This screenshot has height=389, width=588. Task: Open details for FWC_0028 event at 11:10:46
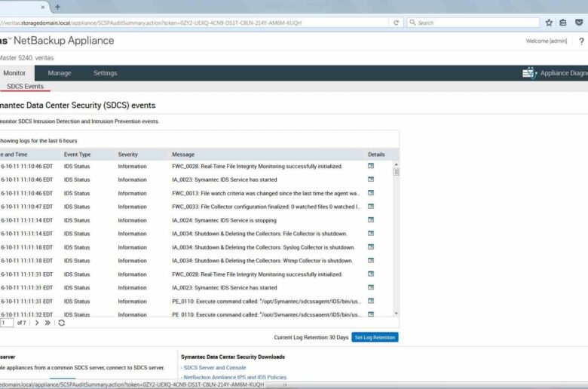click(370, 166)
